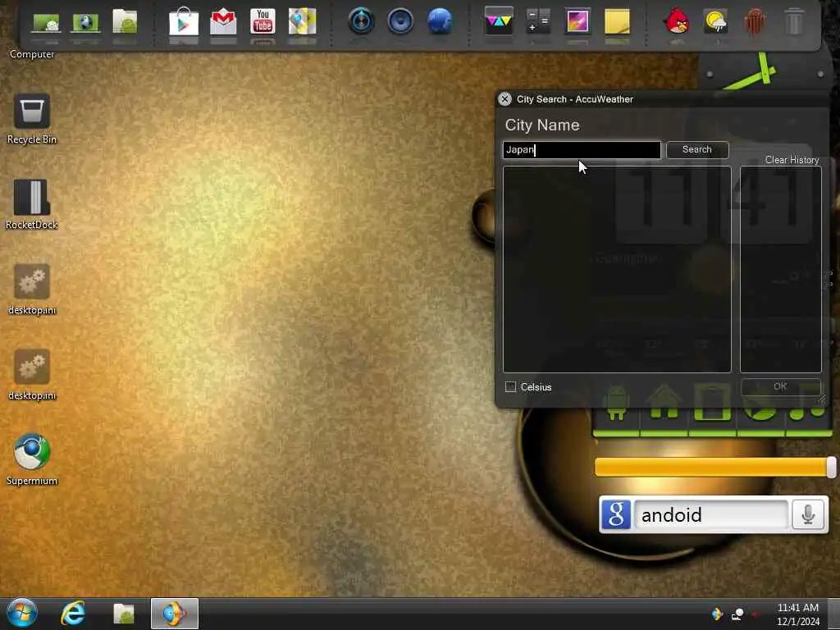
Task: Open the Android network globe dock icon
Action: tap(85, 22)
